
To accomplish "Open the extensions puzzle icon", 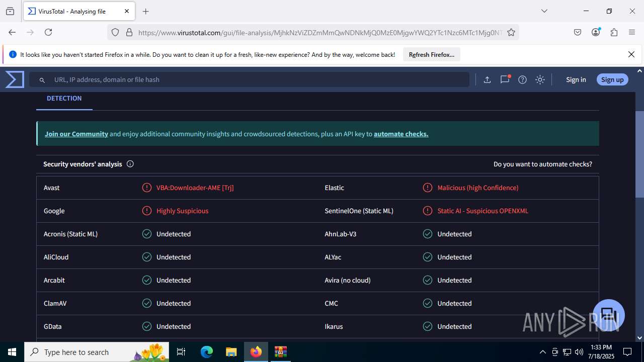I will coord(614,32).
